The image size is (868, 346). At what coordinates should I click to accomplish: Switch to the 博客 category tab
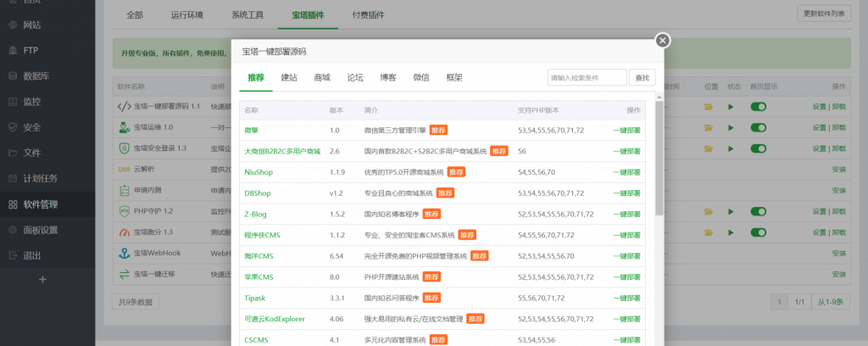(x=388, y=77)
